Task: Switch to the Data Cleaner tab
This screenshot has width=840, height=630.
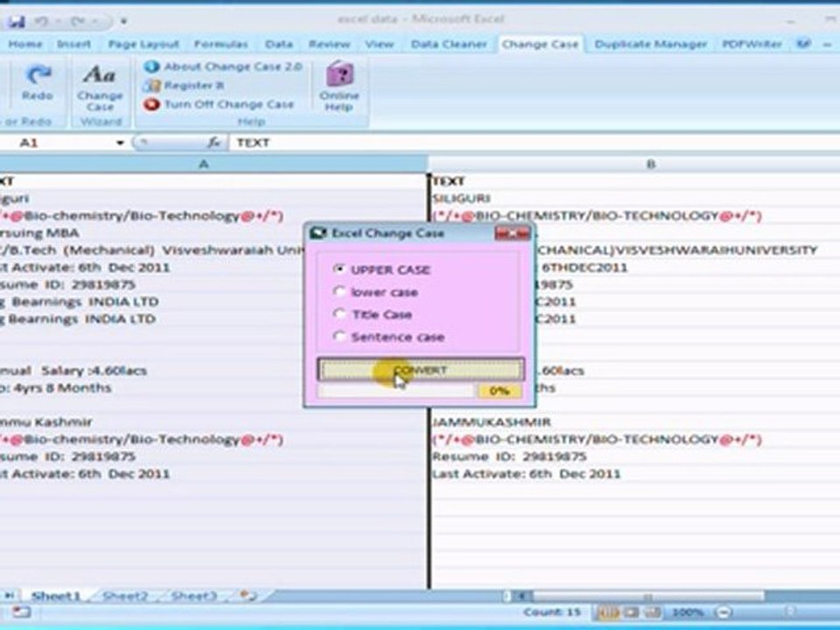Action: tap(449, 44)
